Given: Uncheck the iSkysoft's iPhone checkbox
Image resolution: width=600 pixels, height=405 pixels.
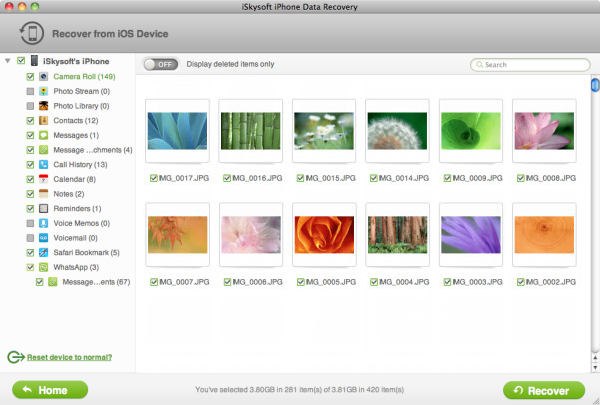Looking at the screenshot, I should [21, 61].
